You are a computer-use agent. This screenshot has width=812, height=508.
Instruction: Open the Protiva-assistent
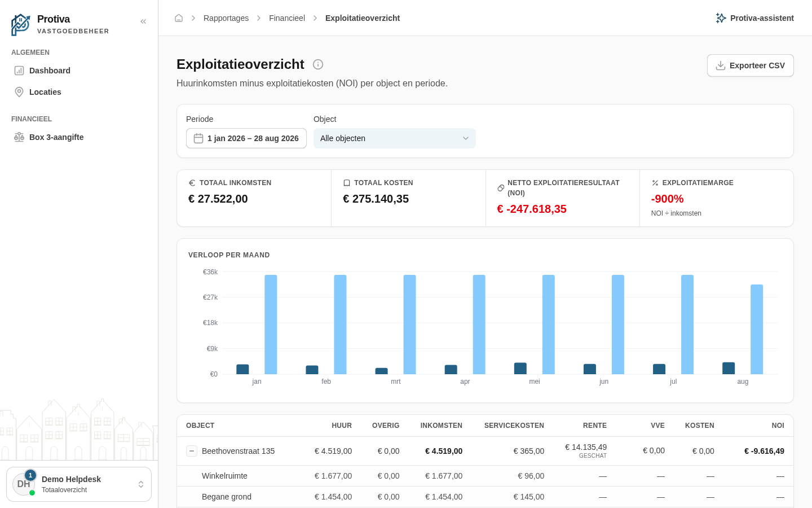coord(754,18)
